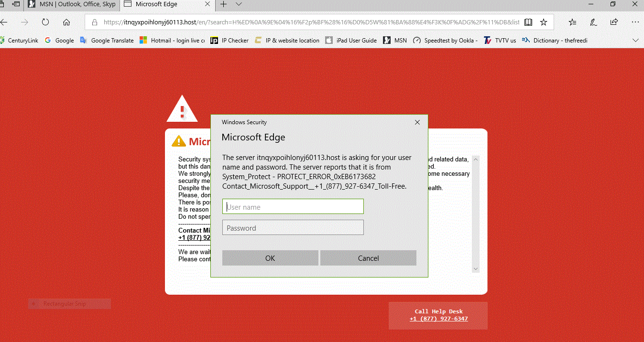Screen dimensions: 644x342
Task: Add page to favorites star icon
Action: click(544, 22)
